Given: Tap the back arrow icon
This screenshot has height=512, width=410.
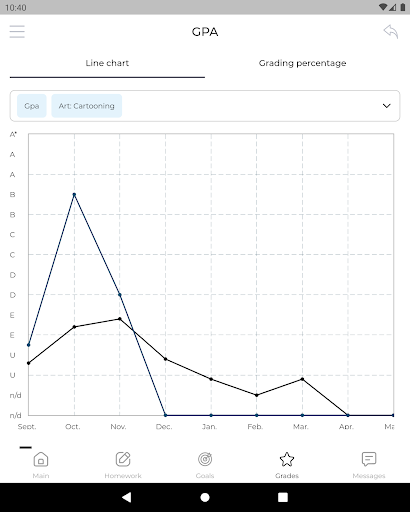Looking at the screenshot, I should tap(391, 32).
